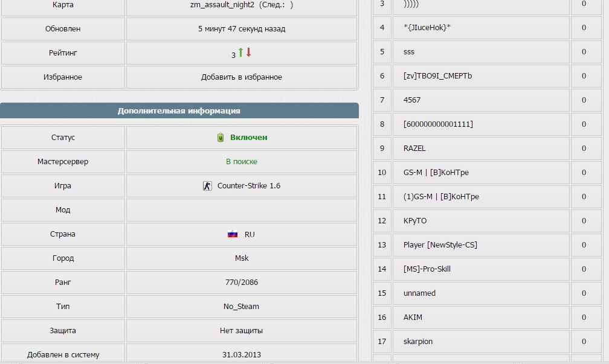609x364 pixels.
Task: Click the green upvote rating arrow
Action: (241, 52)
